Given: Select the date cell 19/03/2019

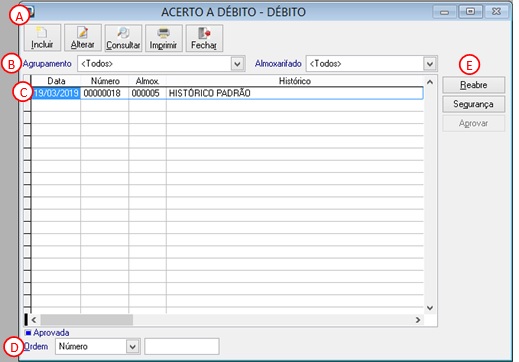Looking at the screenshot, I should [56, 93].
